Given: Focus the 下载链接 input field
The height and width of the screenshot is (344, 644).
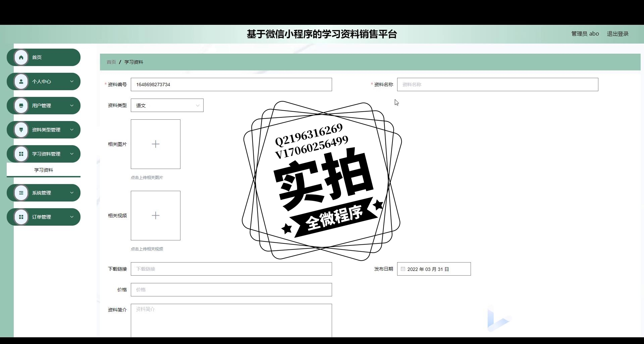Looking at the screenshot, I should point(231,269).
